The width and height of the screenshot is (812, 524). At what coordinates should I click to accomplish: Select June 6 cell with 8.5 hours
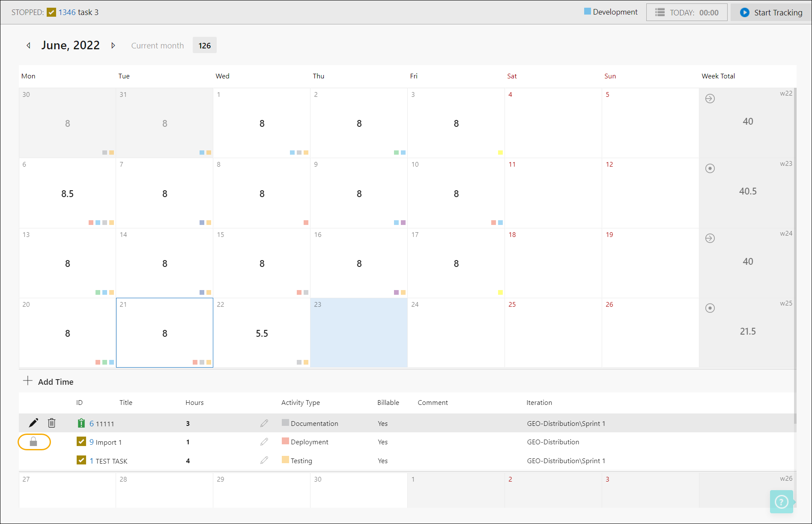(x=67, y=193)
